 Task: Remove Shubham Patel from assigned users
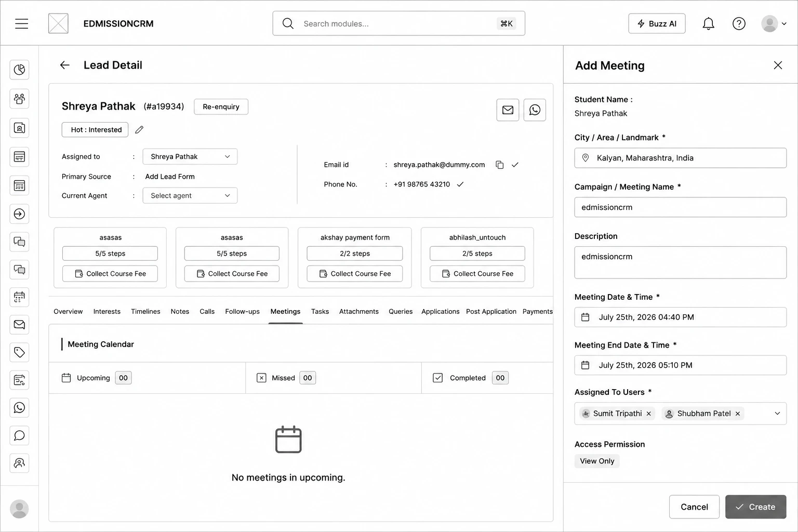pyautogui.click(x=738, y=414)
